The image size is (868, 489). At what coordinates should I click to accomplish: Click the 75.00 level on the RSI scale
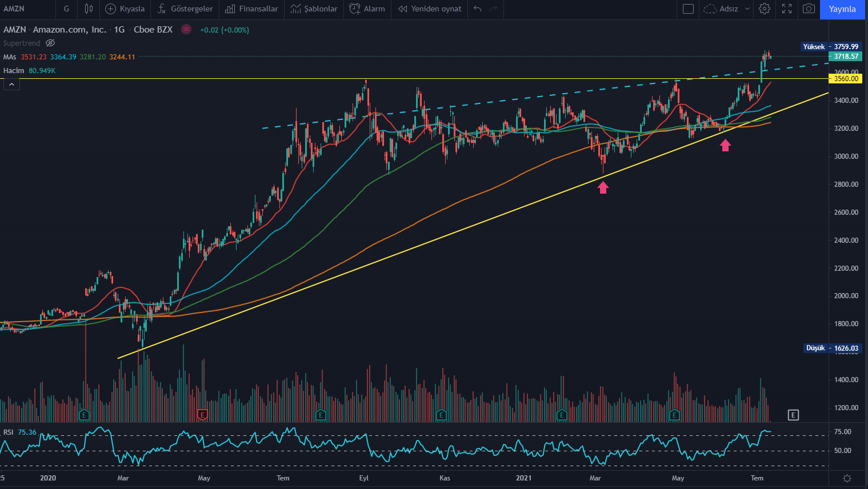843,432
